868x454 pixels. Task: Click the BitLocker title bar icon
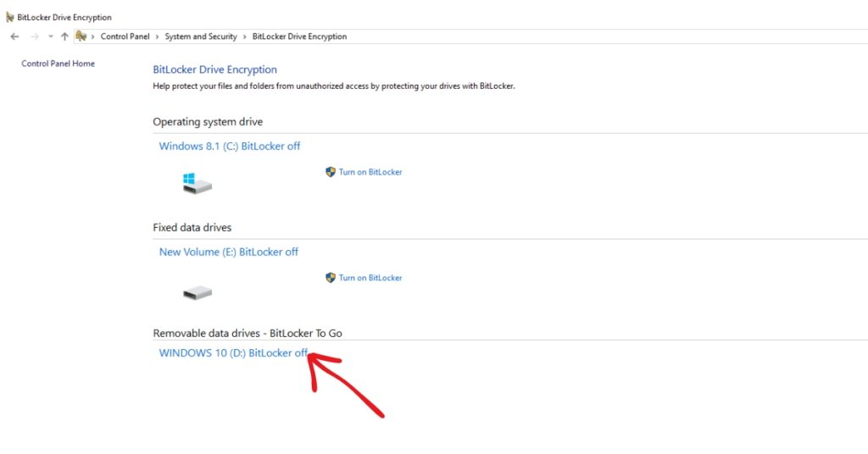(10, 17)
